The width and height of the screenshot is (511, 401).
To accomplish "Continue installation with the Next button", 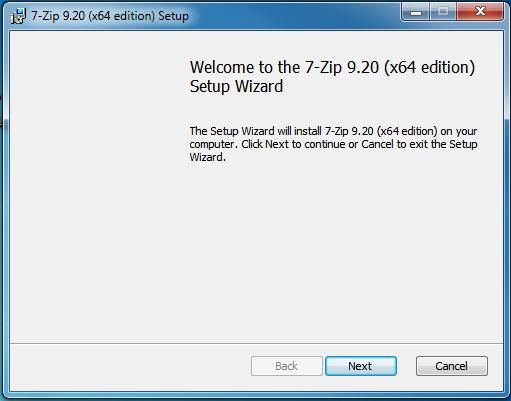I will pos(361,366).
